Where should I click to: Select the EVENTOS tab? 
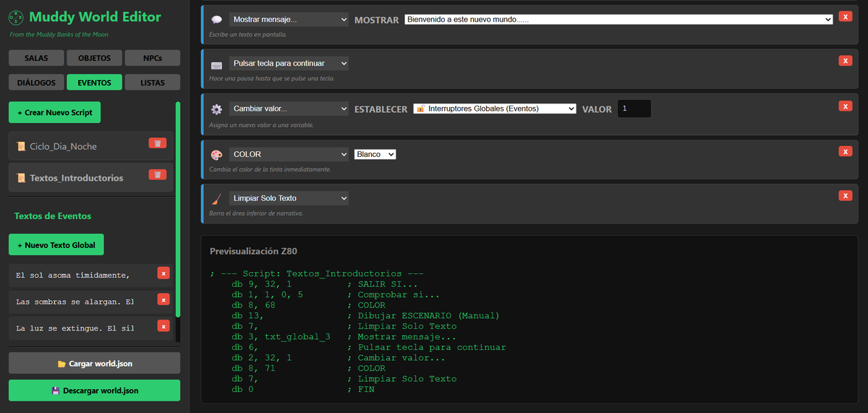click(x=95, y=82)
